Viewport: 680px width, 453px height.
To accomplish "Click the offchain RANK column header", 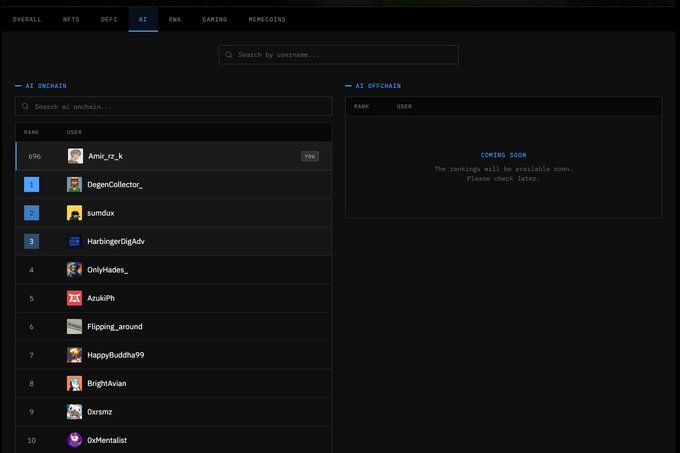I will click(x=361, y=106).
